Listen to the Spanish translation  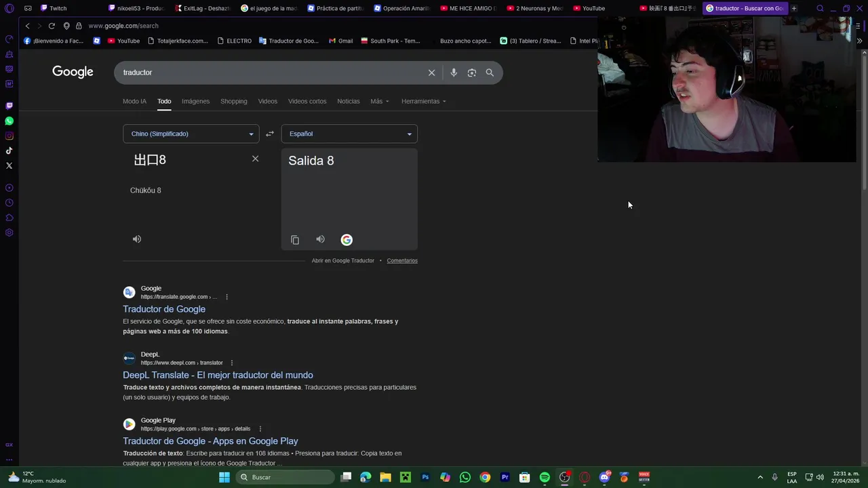tap(321, 239)
